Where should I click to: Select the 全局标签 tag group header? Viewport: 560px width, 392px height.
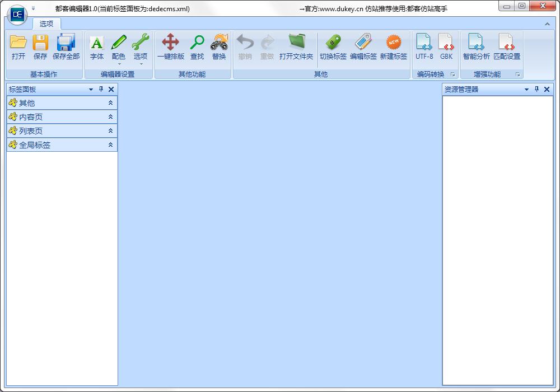[x=62, y=144]
